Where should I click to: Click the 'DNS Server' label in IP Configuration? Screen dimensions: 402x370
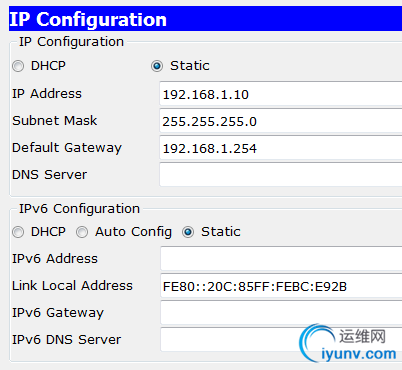coord(49,175)
